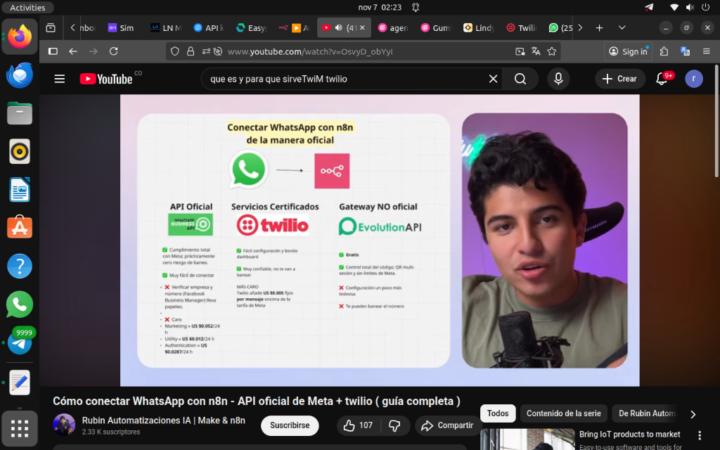The height and width of the screenshot is (450, 720).
Task: Switch to the Gum tab
Action: coord(435,28)
